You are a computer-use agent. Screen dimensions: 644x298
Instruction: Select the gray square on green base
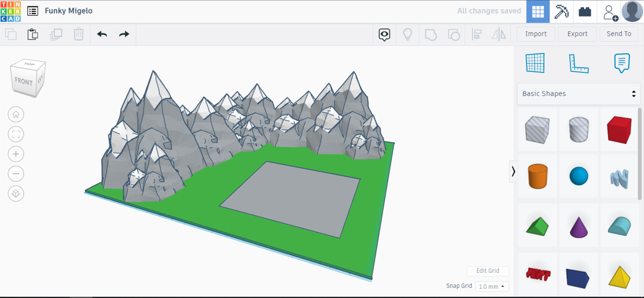click(x=290, y=199)
